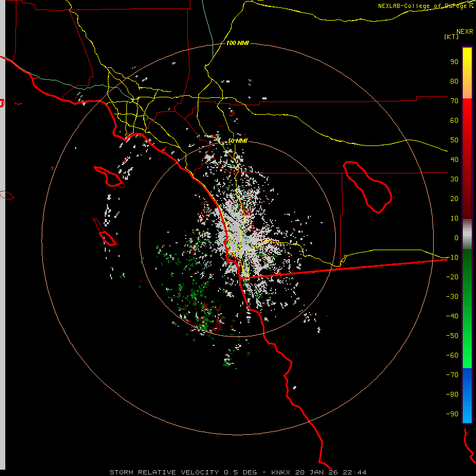
Task: Click the 80 value on velocity scale
Action: (x=454, y=81)
